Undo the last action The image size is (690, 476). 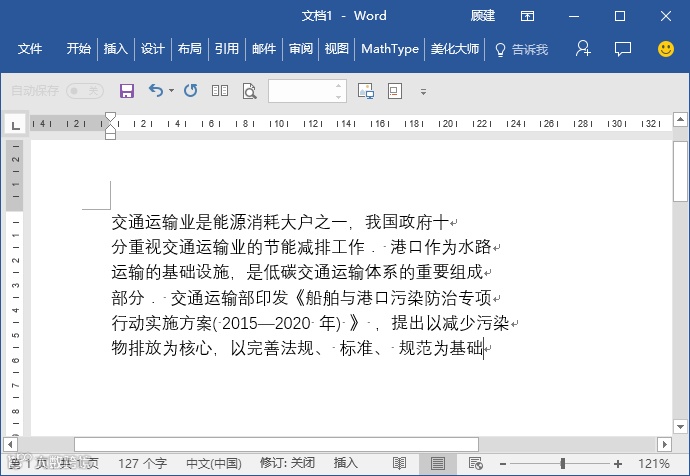(x=156, y=91)
